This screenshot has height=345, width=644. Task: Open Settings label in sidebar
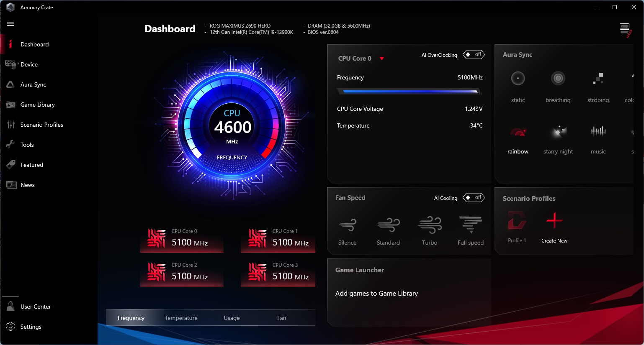31,327
